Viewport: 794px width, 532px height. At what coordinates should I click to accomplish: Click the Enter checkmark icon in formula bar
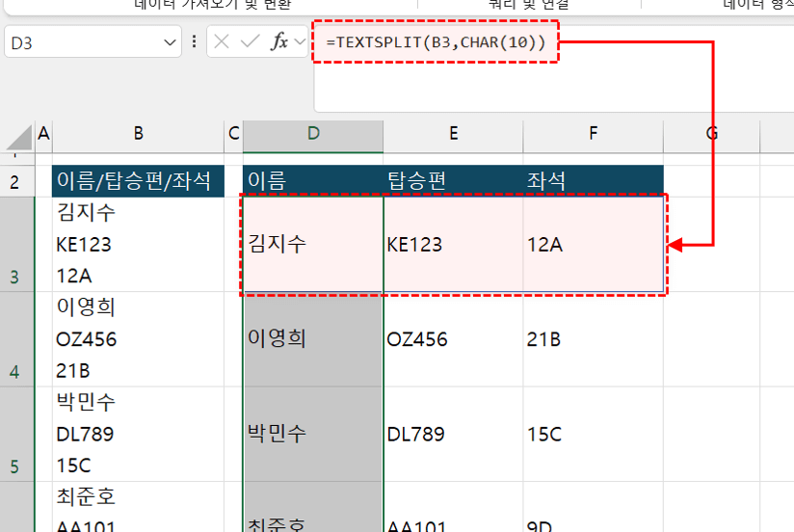pyautogui.click(x=250, y=41)
